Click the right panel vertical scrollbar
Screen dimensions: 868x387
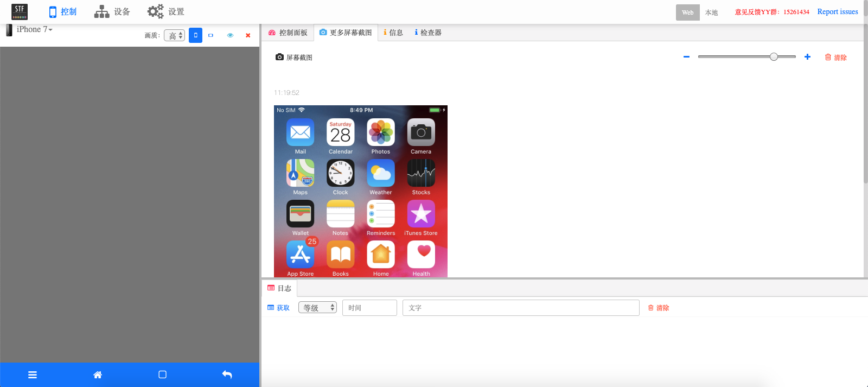pos(866,103)
